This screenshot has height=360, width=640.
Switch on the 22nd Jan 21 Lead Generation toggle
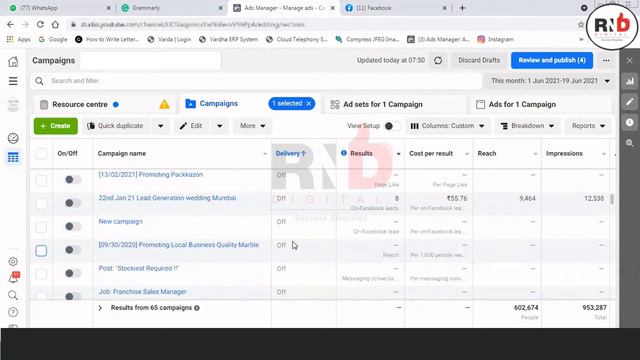(x=73, y=203)
